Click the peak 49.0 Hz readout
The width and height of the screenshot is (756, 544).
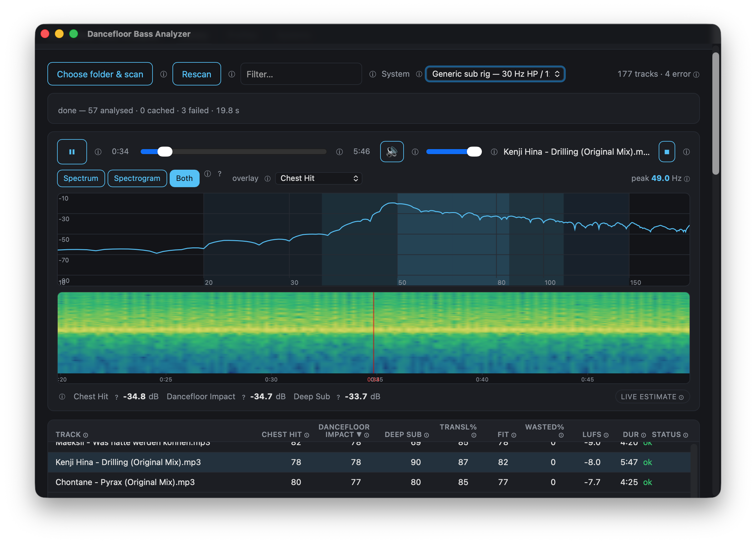click(x=656, y=178)
